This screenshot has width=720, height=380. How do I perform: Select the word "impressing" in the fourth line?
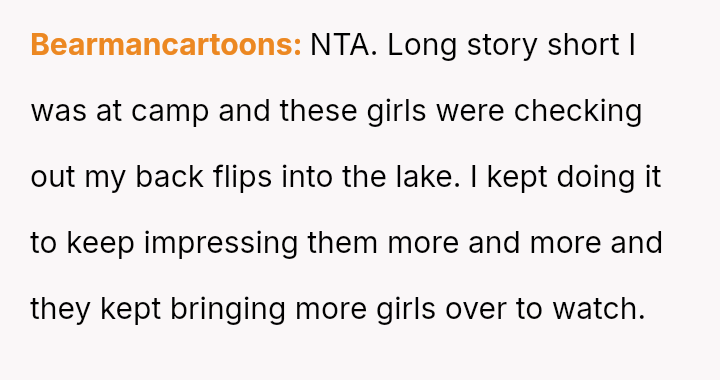[221, 245]
